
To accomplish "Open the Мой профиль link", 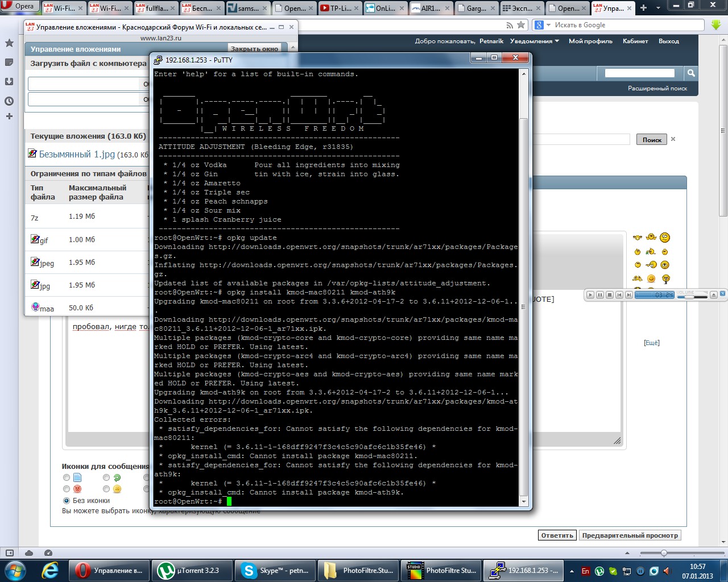I will pyautogui.click(x=590, y=41).
